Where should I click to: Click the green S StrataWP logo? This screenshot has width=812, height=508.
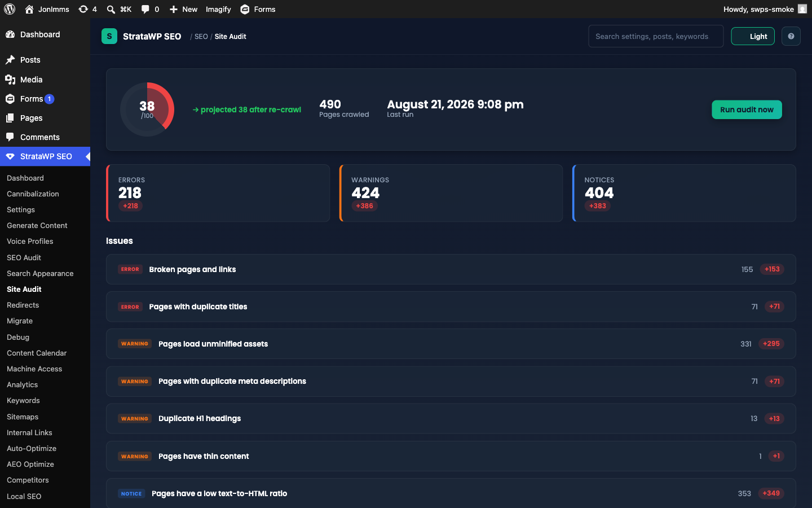pos(109,36)
